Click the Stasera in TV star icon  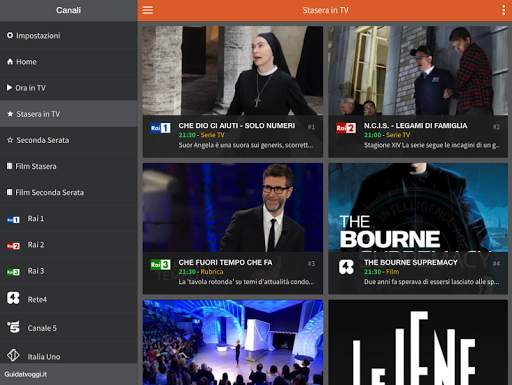point(10,114)
